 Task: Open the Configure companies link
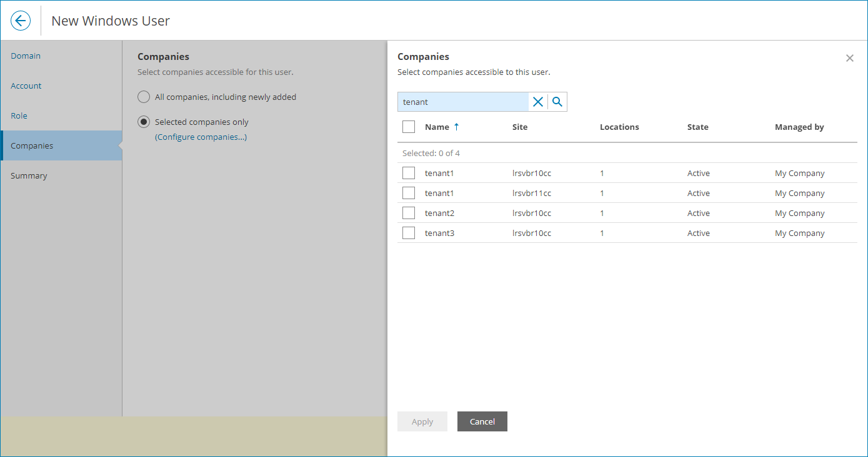coord(201,137)
